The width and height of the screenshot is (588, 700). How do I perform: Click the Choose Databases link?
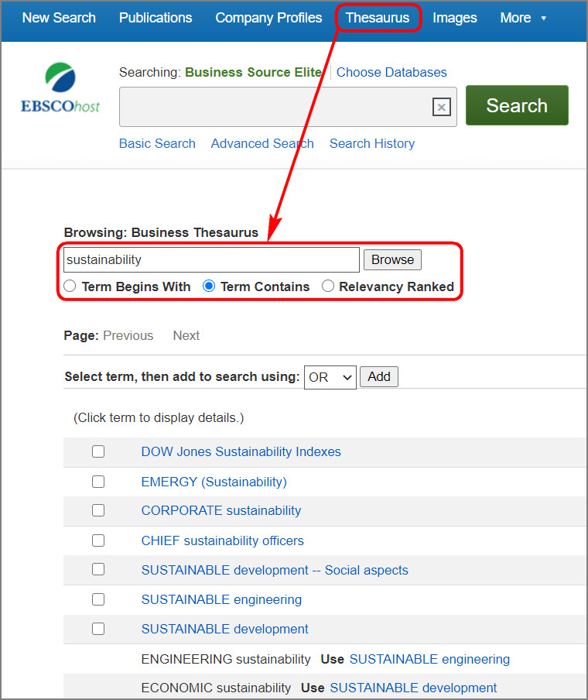pyautogui.click(x=391, y=72)
